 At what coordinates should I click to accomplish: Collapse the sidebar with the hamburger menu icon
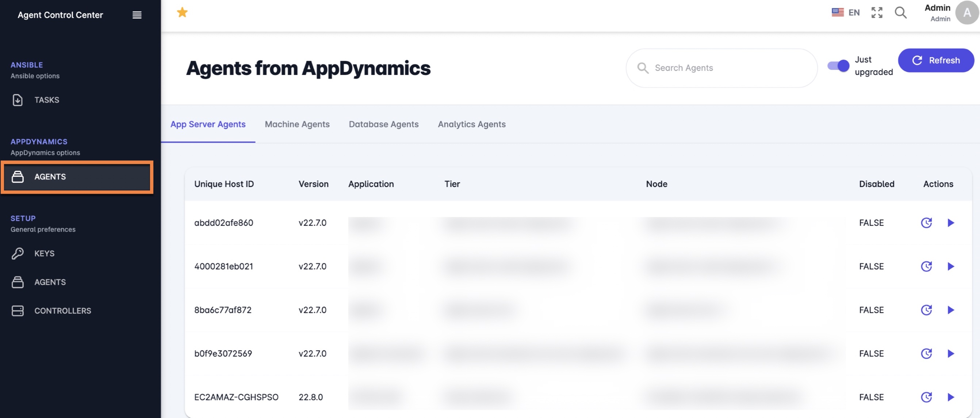click(x=137, y=15)
